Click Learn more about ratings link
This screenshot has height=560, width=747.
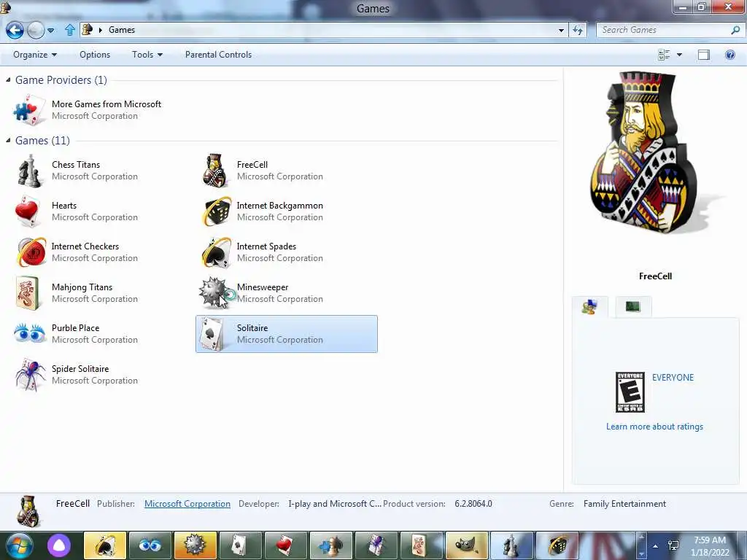[654, 427]
